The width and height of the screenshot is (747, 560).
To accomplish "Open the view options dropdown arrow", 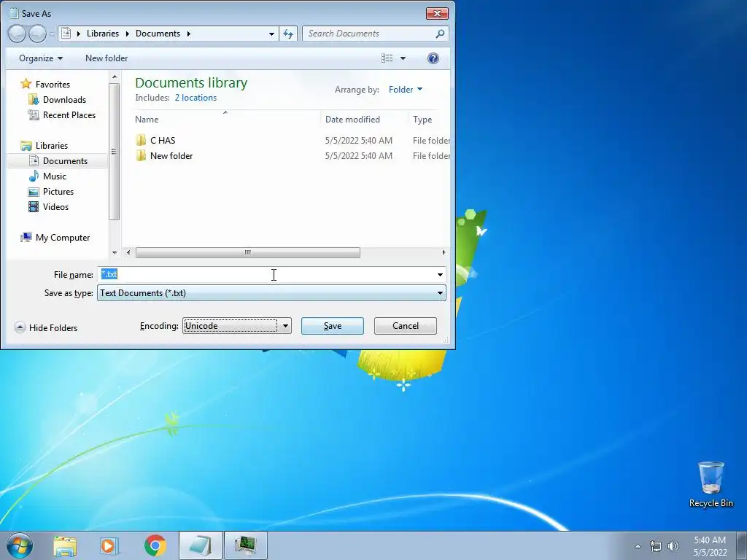I will pos(403,58).
